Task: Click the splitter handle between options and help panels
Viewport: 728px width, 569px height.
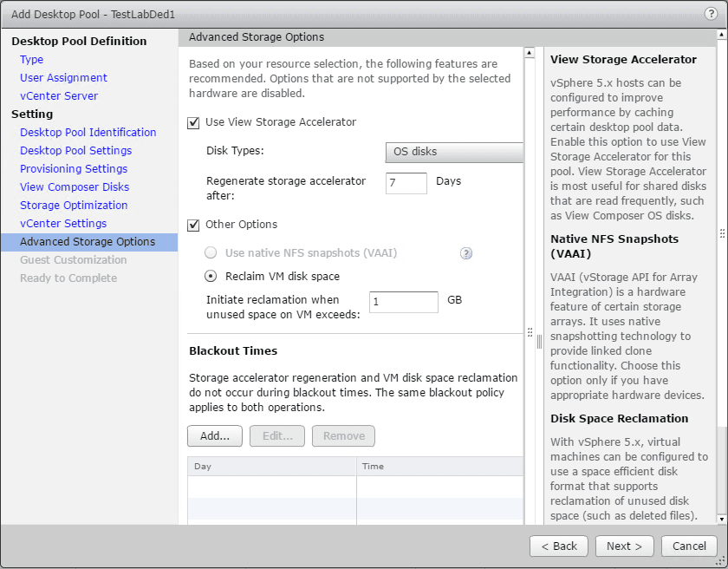Action: [539, 342]
